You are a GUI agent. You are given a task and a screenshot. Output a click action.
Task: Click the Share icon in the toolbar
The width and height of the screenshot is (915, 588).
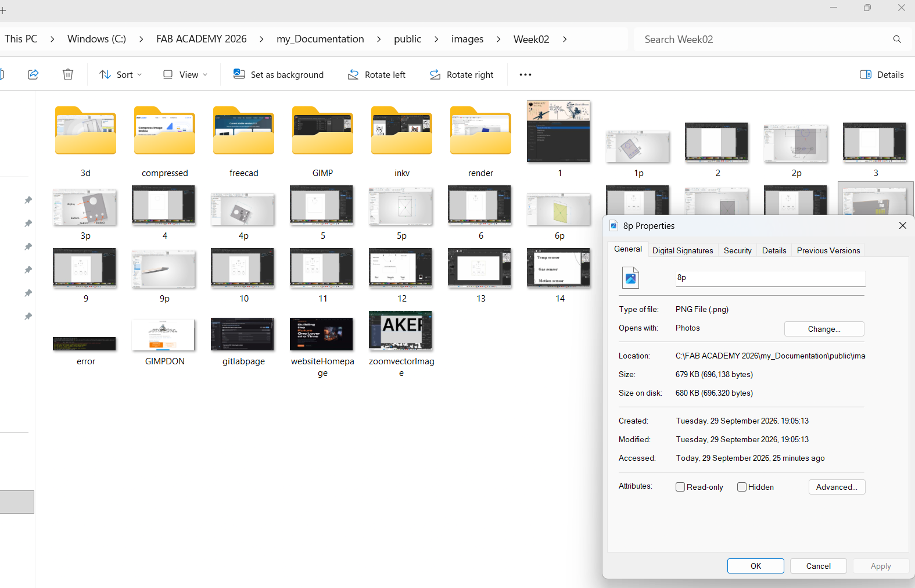(x=33, y=74)
